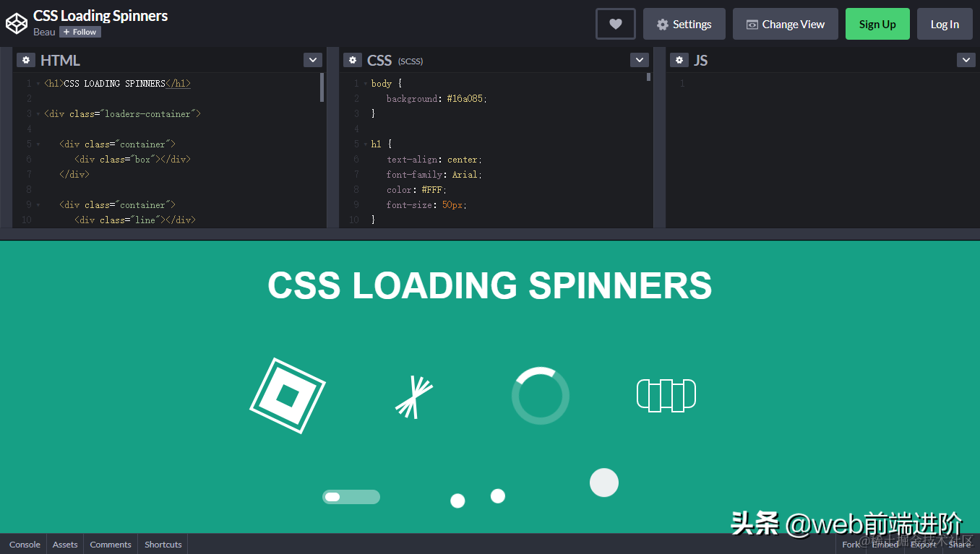
Task: Expand the CSS panel dropdown chevron
Action: (639, 60)
